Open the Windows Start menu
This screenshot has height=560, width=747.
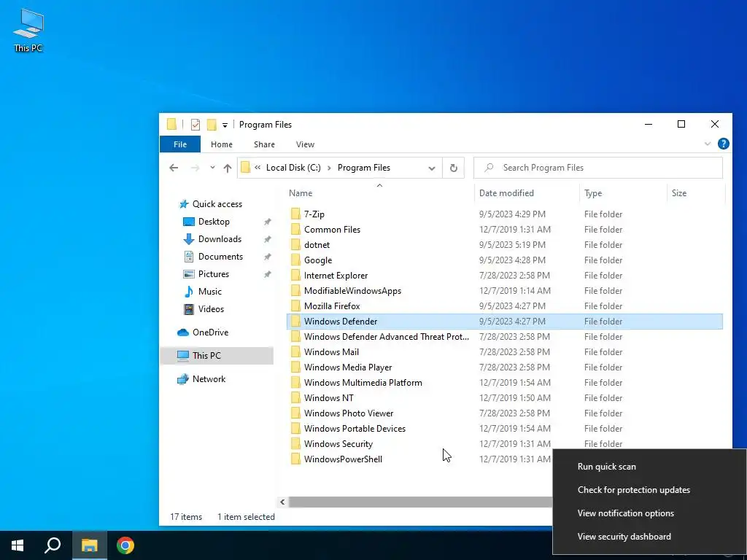click(x=18, y=545)
